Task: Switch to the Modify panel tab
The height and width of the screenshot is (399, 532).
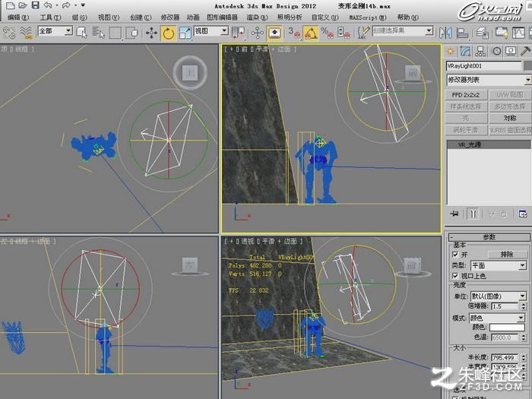Action: 465,51
